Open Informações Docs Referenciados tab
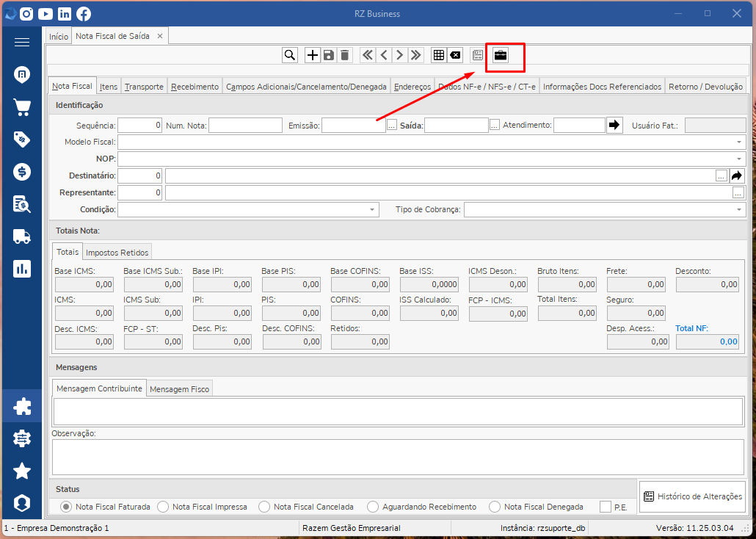 pos(602,87)
